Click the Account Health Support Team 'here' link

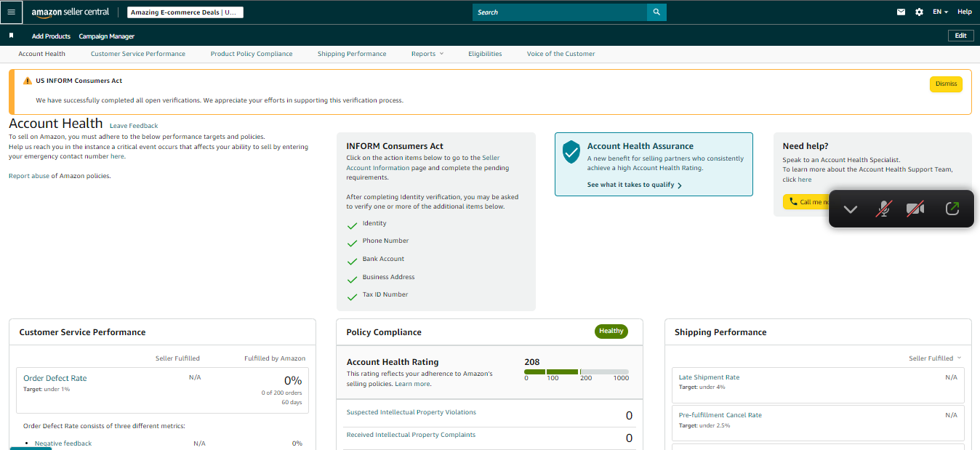(x=804, y=180)
